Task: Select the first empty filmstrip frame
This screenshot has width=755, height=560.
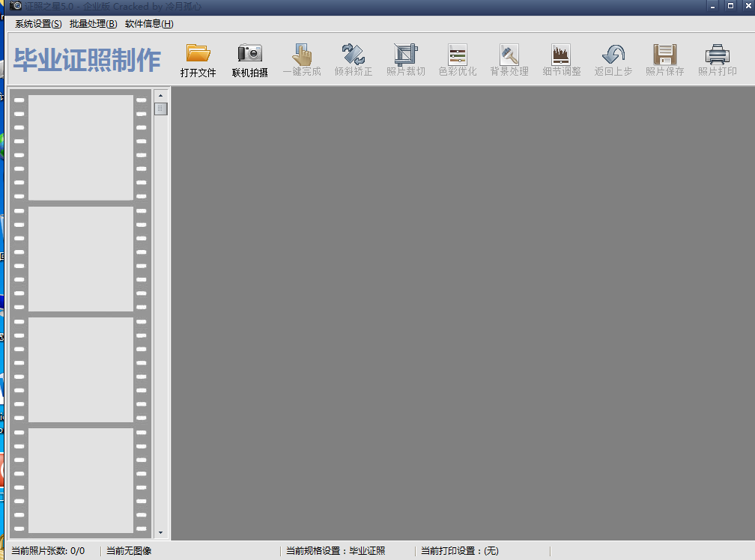Action: pyautogui.click(x=82, y=147)
